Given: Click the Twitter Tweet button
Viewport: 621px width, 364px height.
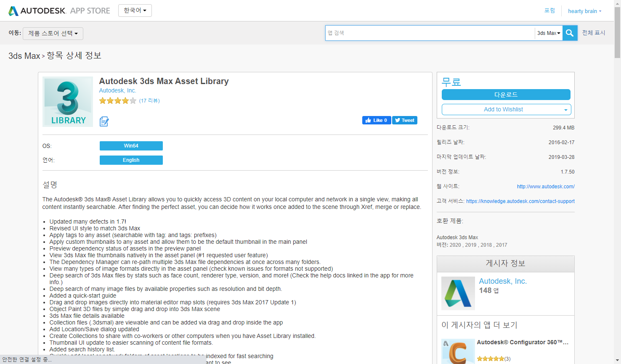Looking at the screenshot, I should tap(405, 120).
